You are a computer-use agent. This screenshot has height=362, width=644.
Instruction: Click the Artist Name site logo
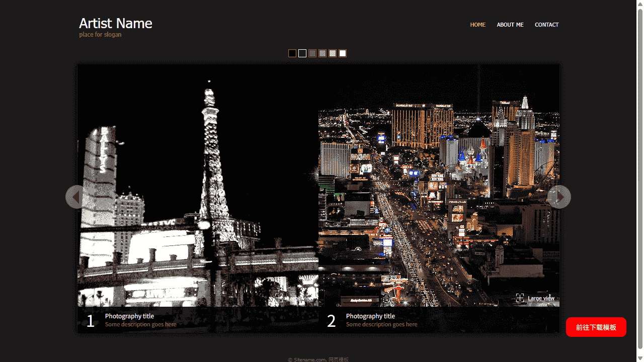(115, 24)
